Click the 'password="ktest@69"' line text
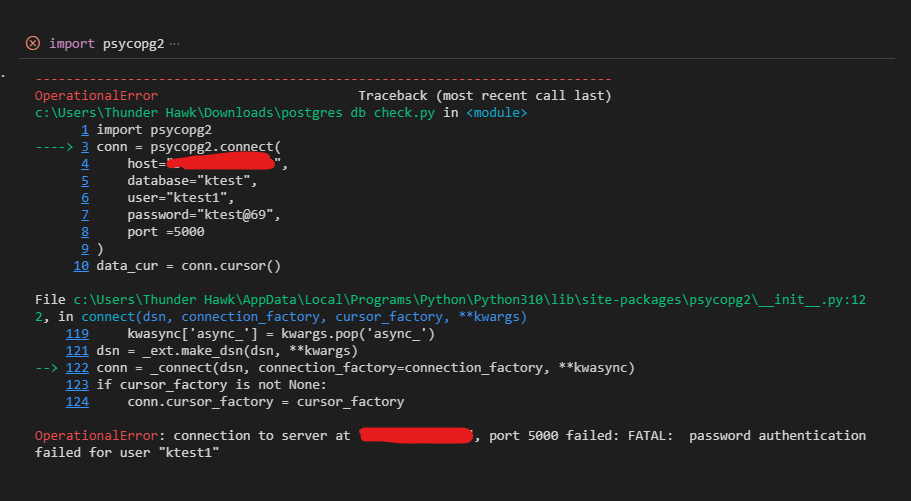Screen dimensions: 911x501 [204, 215]
